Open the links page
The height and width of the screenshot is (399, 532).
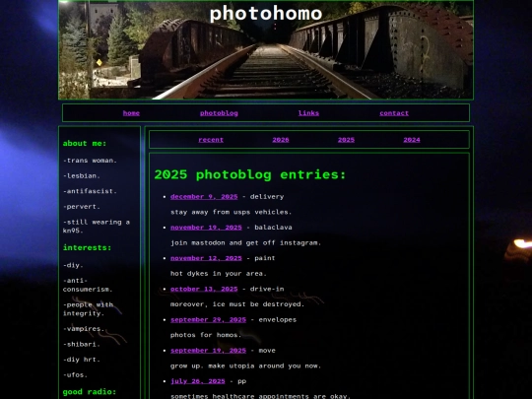click(308, 113)
